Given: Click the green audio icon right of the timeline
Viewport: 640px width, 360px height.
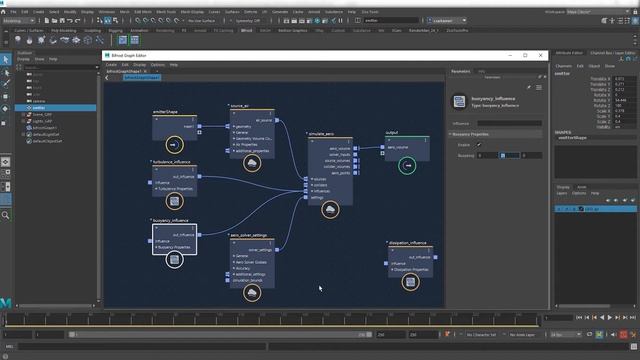Looking at the screenshot, I should 599,335.
